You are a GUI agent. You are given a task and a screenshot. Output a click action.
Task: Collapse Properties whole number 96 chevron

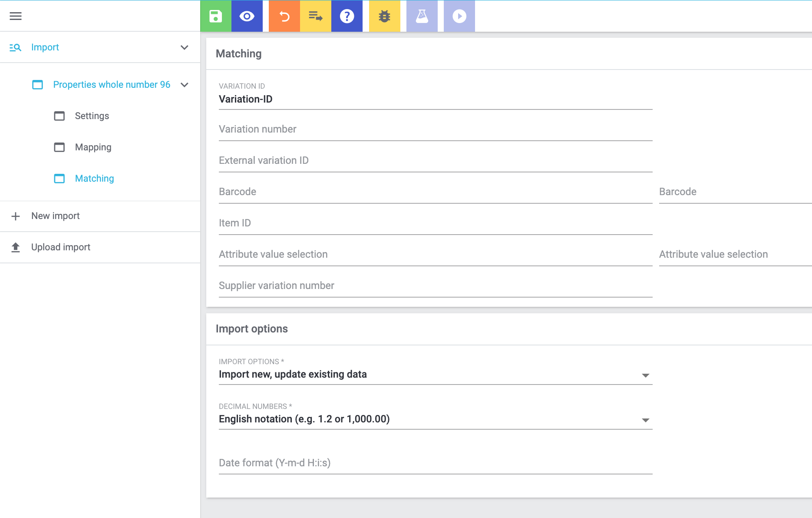[x=185, y=85]
